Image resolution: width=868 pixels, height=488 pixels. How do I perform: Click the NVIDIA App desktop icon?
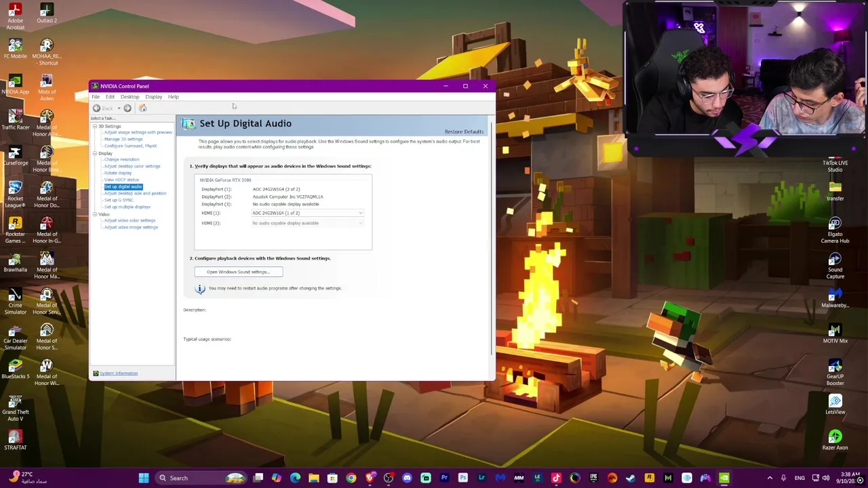point(15,84)
